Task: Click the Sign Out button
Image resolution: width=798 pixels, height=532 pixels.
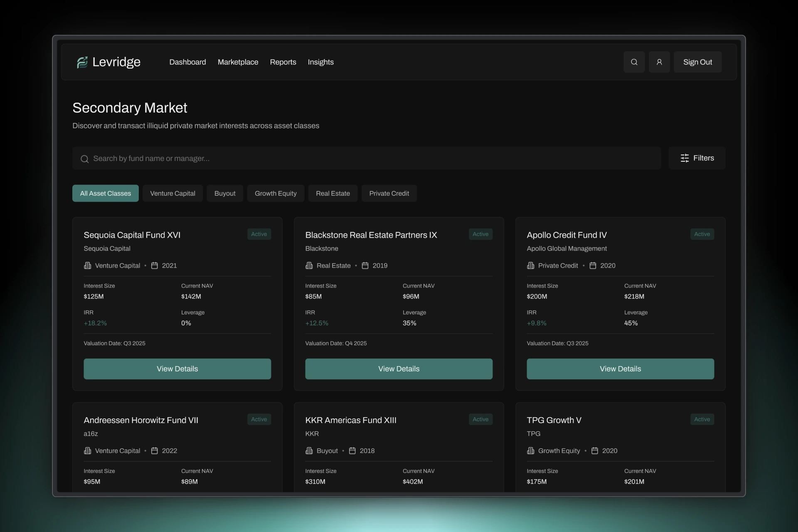Action: [x=697, y=62]
